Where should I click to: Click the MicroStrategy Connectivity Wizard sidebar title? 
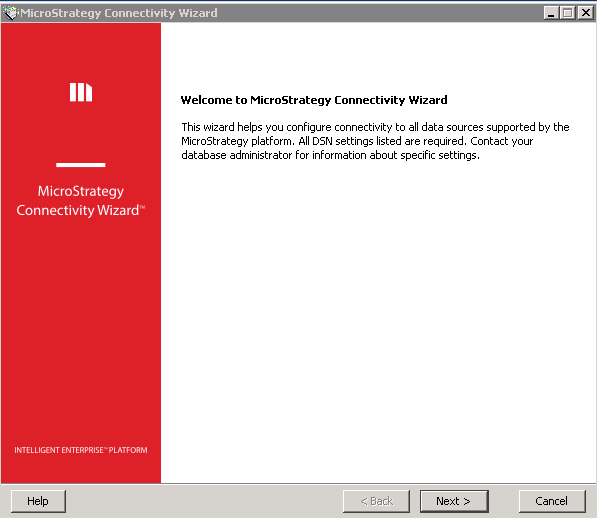click(x=81, y=201)
